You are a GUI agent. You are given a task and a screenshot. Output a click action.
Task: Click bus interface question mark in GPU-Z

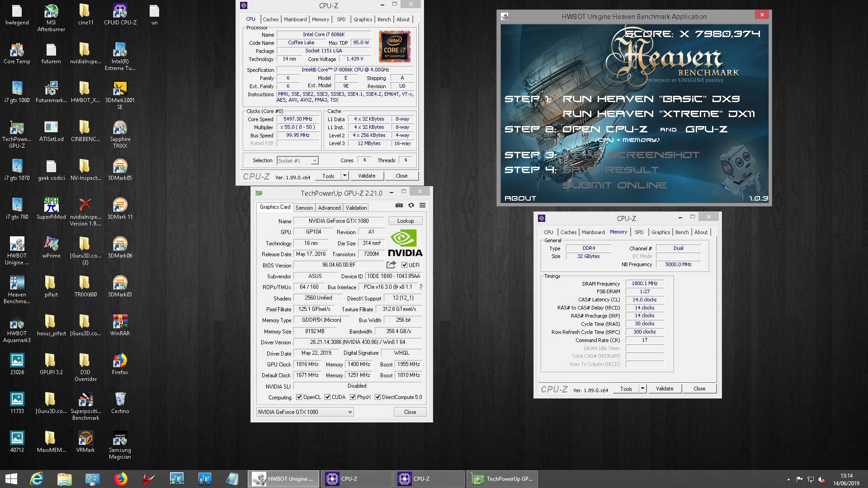(x=420, y=287)
